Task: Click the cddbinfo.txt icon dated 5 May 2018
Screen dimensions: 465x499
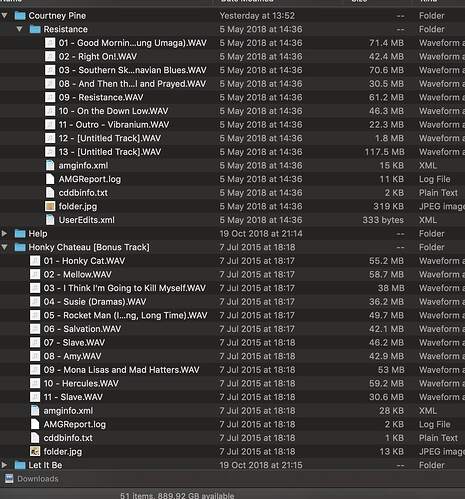Action: (x=50, y=193)
